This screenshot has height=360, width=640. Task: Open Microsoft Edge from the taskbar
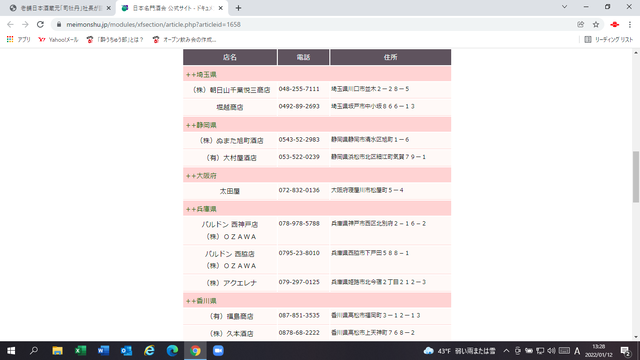(172, 351)
